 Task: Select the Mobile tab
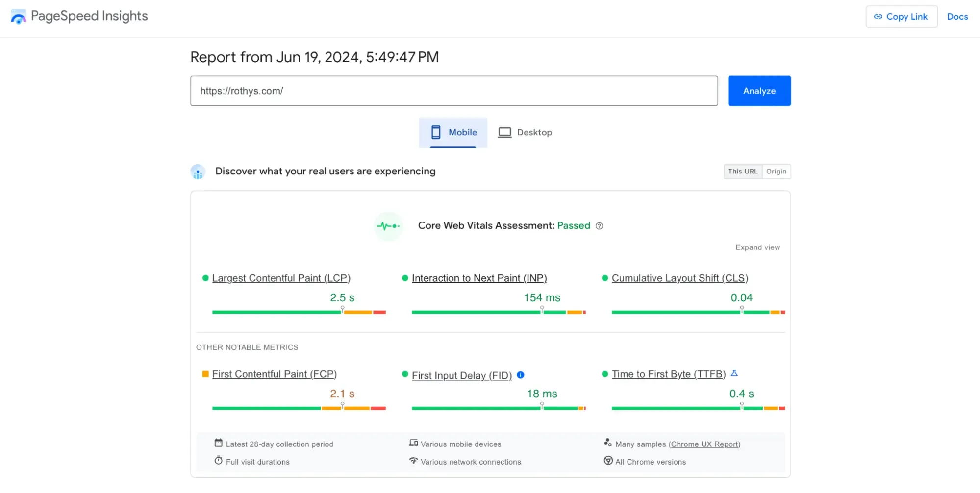tap(453, 132)
